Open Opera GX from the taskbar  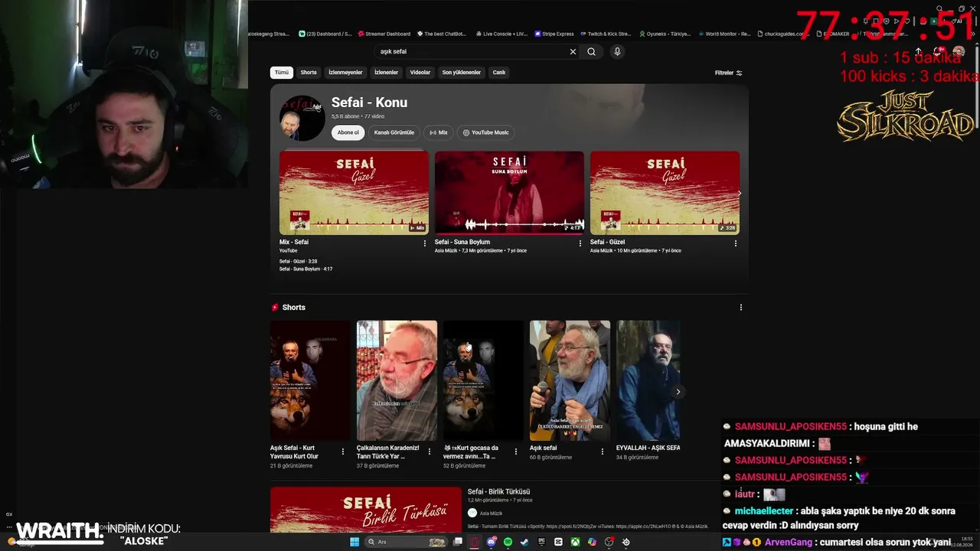475,542
